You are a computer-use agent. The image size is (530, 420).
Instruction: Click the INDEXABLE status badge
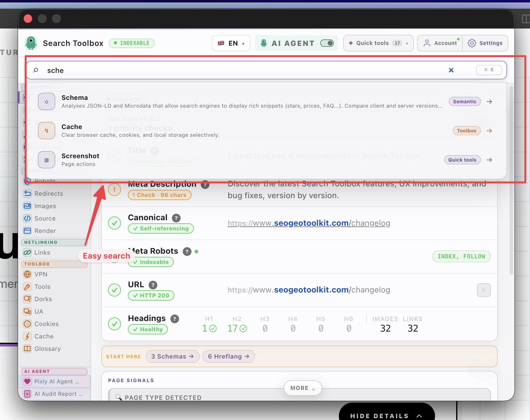132,43
